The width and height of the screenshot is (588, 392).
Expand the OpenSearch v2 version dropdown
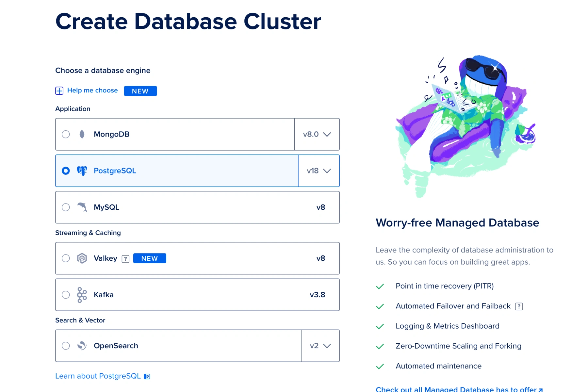pyautogui.click(x=320, y=346)
